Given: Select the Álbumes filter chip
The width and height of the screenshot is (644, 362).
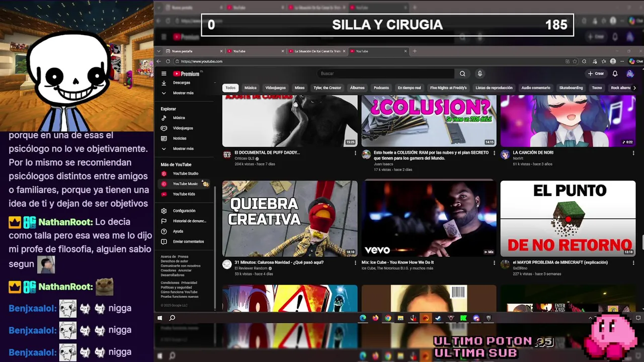Looking at the screenshot, I should (357, 87).
